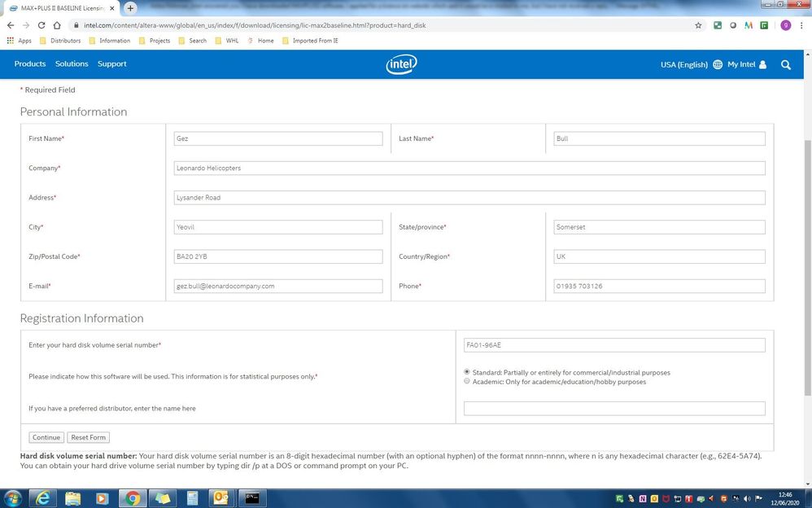Bookmark this page with the star icon
The height and width of the screenshot is (508, 812).
click(698, 25)
